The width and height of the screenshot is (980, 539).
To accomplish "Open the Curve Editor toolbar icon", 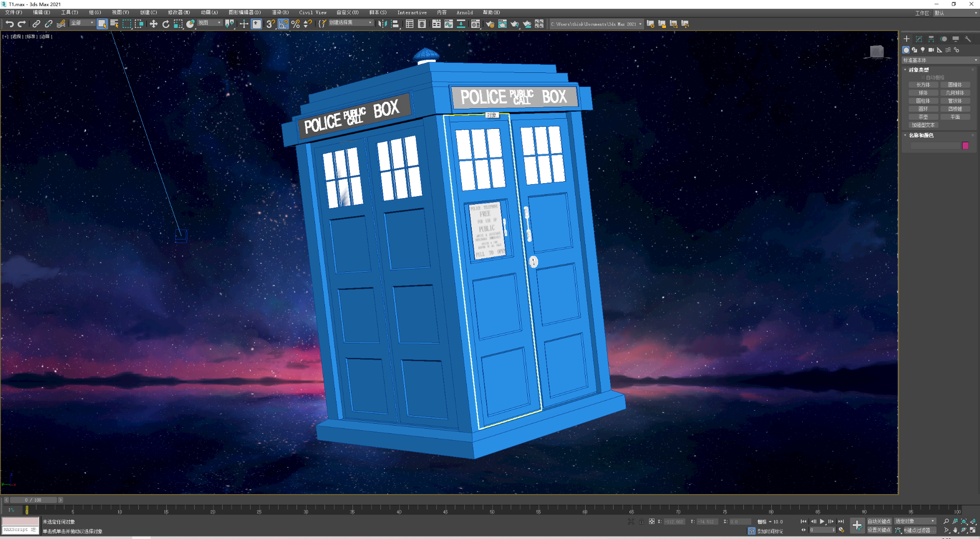I will [448, 23].
